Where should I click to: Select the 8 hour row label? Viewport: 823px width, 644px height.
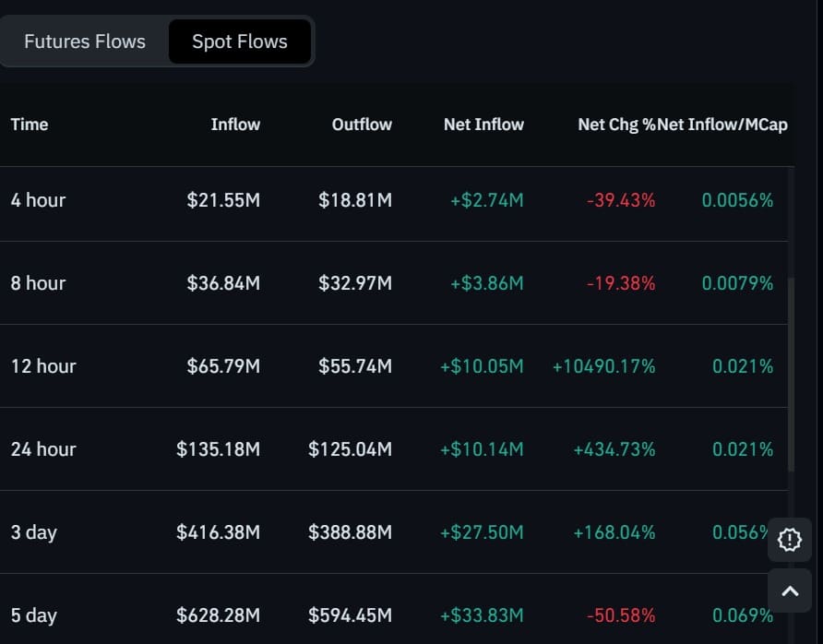click(x=39, y=283)
